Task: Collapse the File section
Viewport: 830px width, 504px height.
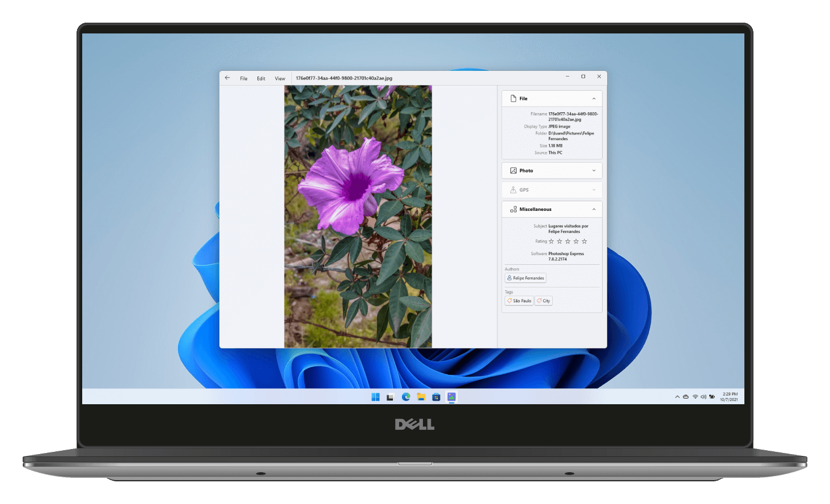Action: tap(593, 98)
